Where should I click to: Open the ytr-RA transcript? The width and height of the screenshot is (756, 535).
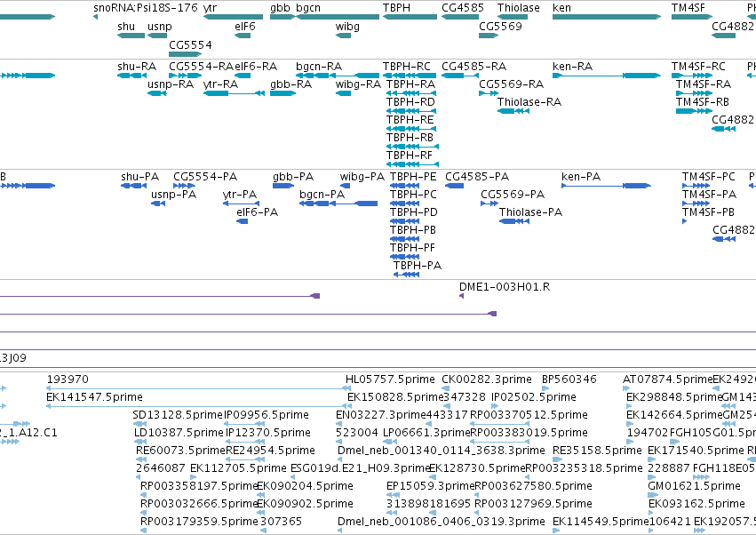[234, 93]
